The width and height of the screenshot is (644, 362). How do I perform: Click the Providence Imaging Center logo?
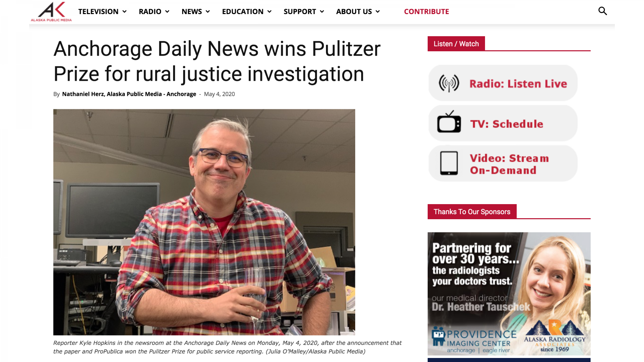[x=474, y=341]
